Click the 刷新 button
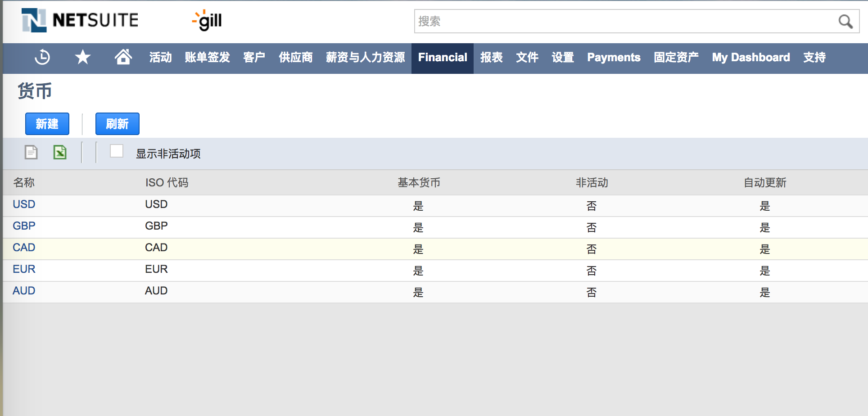The width and height of the screenshot is (868, 416). [x=118, y=124]
